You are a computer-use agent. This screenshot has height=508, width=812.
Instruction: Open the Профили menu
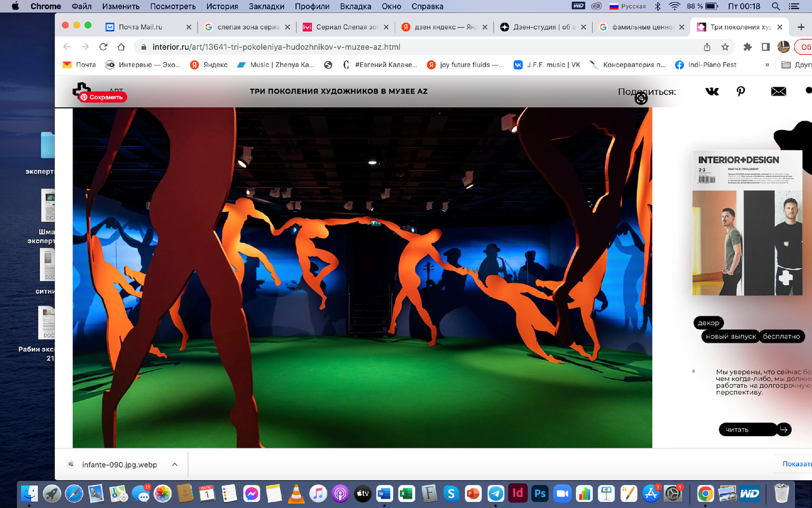(x=312, y=6)
